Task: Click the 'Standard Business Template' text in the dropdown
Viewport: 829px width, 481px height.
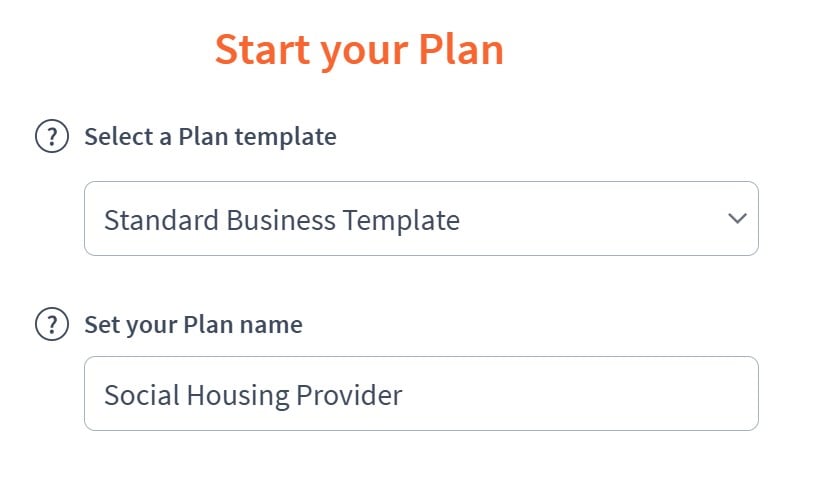Action: click(x=282, y=219)
